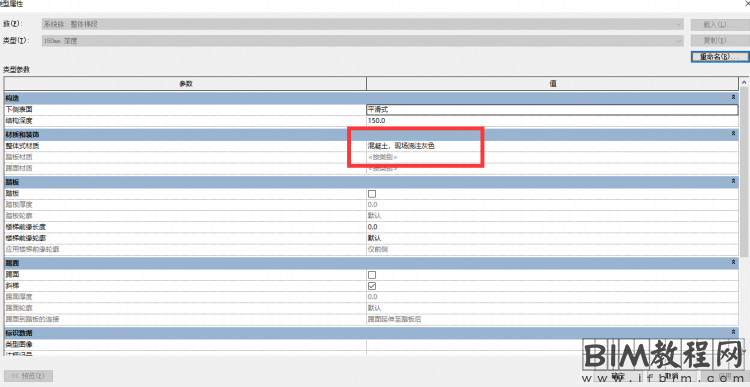Image resolution: width=750 pixels, height=387 pixels.
Task: Click the 复制 duplicate button
Action: point(719,41)
